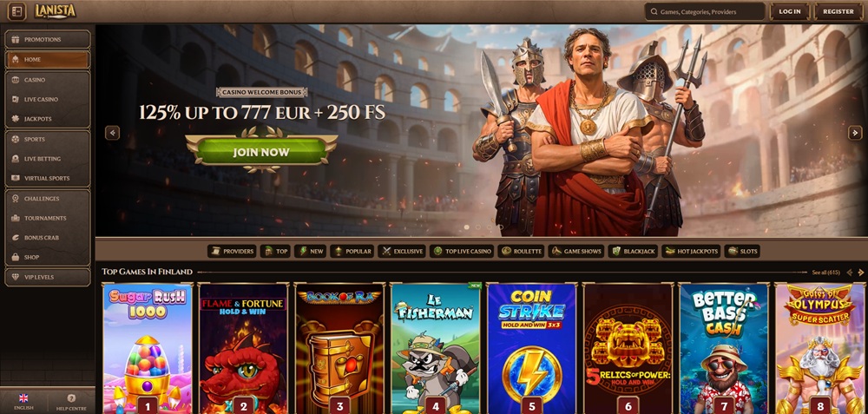Show the previous banner slide
Image resolution: width=868 pixels, height=414 pixels.
[112, 133]
